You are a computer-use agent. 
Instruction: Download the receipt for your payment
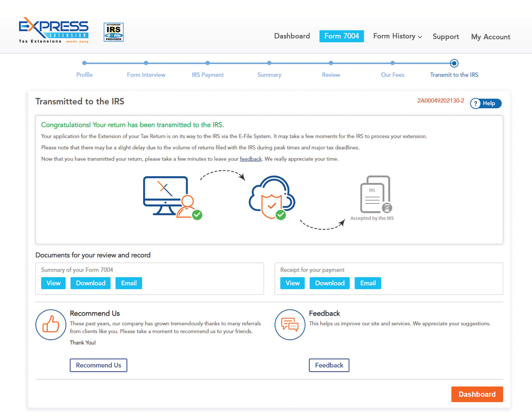pyautogui.click(x=330, y=283)
